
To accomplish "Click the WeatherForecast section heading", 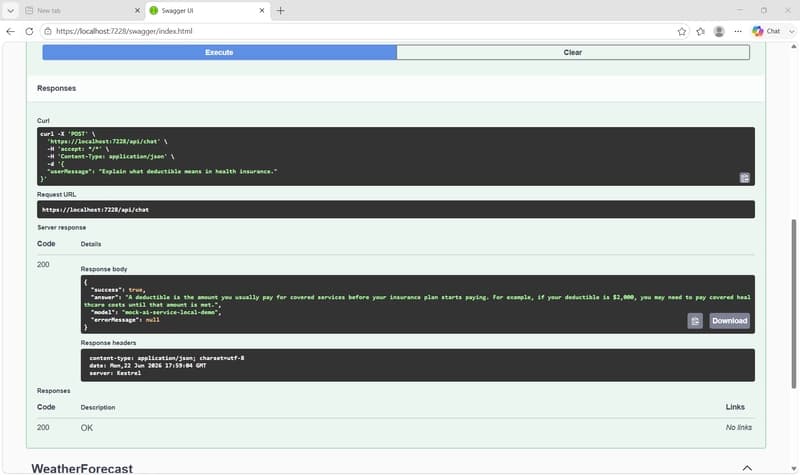I will [x=82, y=468].
